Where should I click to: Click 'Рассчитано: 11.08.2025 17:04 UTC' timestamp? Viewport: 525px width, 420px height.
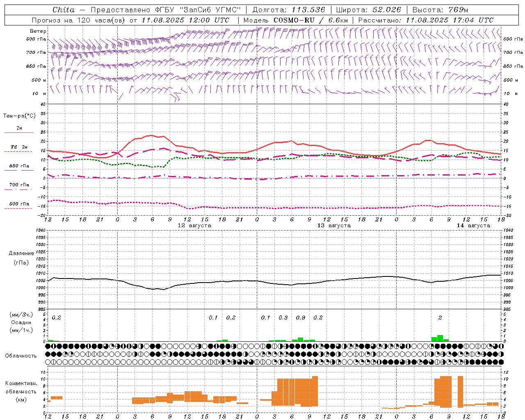coord(426,20)
